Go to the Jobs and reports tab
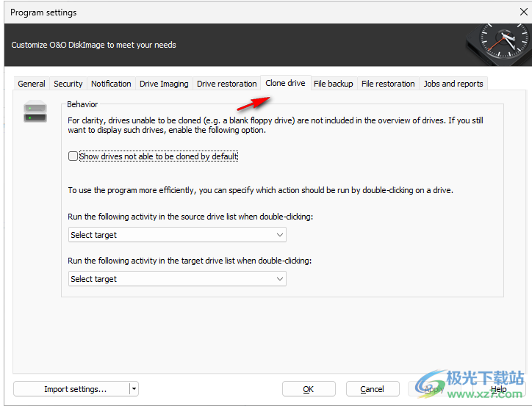 pos(453,84)
